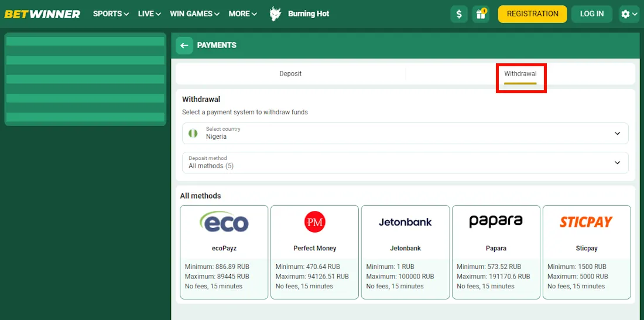This screenshot has height=320, width=644.
Task: Click the Nigeria flag icon
Action: click(x=193, y=133)
